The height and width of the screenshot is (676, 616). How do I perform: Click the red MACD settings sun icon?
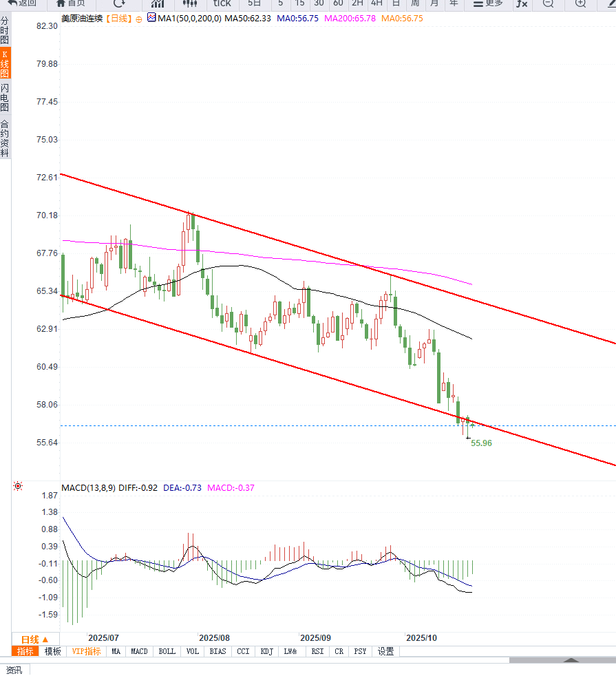(18, 486)
